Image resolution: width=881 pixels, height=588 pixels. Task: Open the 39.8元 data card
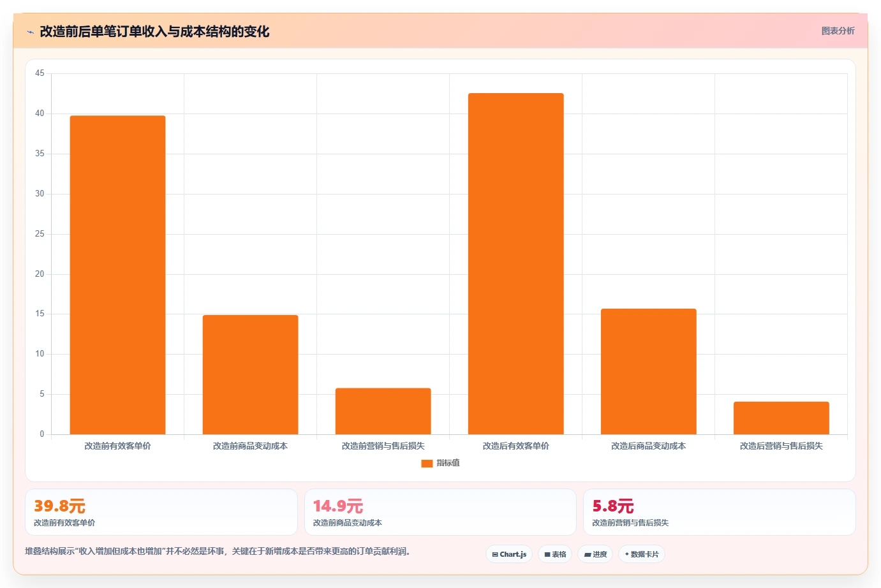(161, 512)
